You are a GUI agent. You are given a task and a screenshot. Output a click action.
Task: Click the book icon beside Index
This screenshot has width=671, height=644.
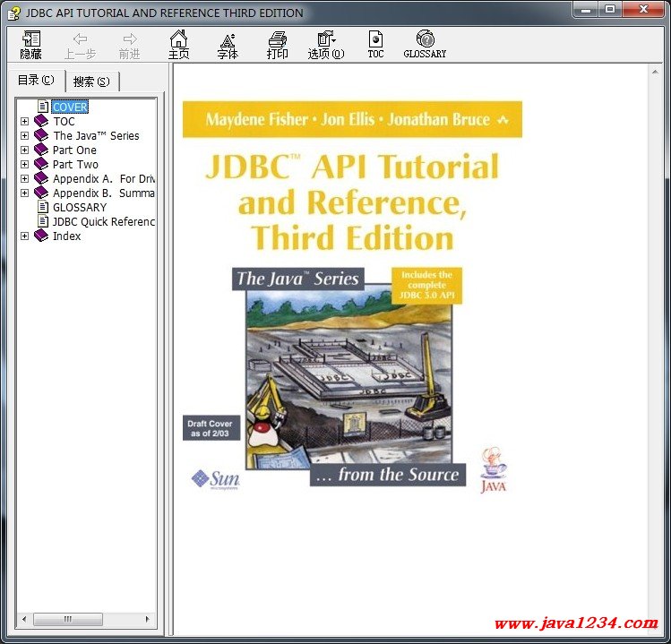(x=41, y=236)
